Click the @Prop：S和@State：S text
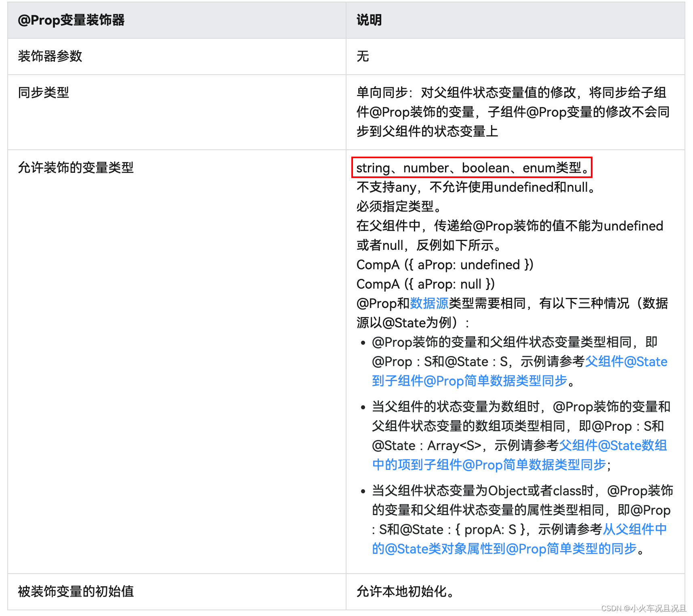Viewport: 693px width, 616px height. 439,362
